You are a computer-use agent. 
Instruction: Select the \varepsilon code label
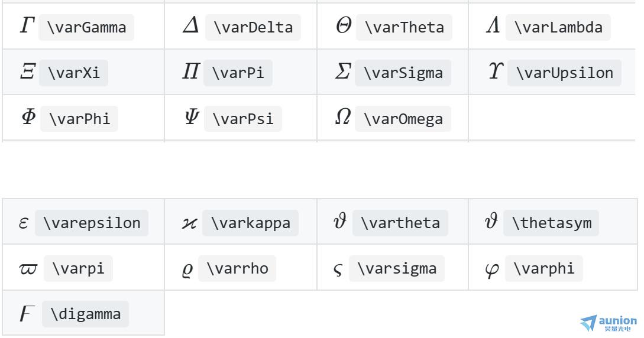(92, 223)
